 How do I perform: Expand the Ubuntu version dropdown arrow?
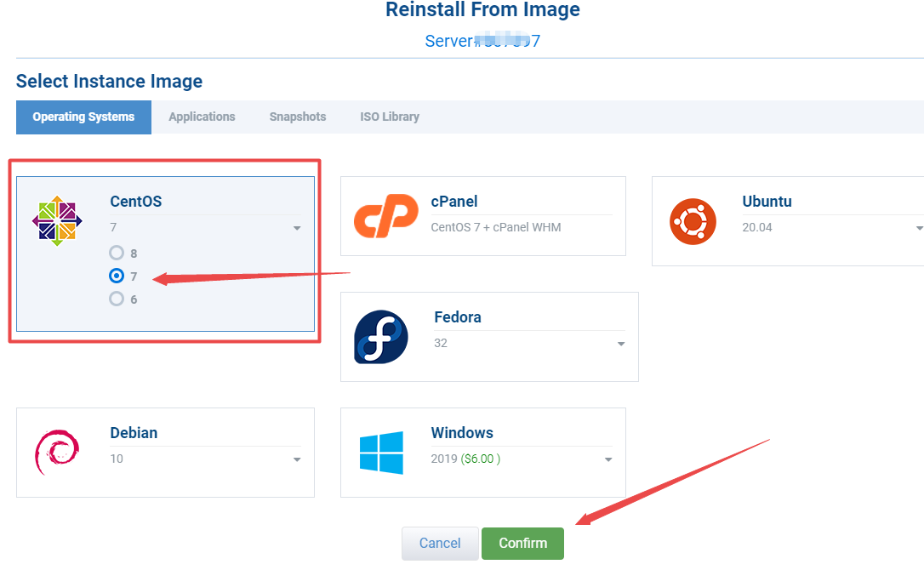coord(919,228)
